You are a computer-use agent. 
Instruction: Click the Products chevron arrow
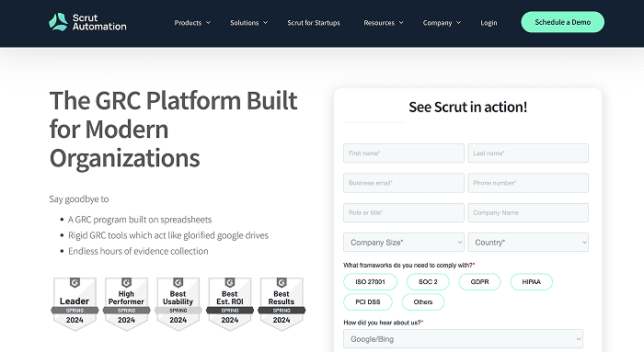pyautogui.click(x=208, y=23)
